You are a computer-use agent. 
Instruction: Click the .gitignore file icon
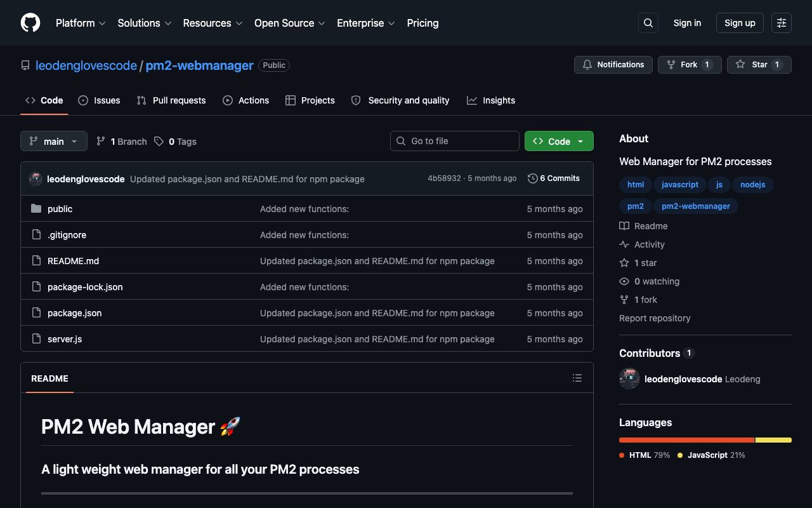point(36,235)
